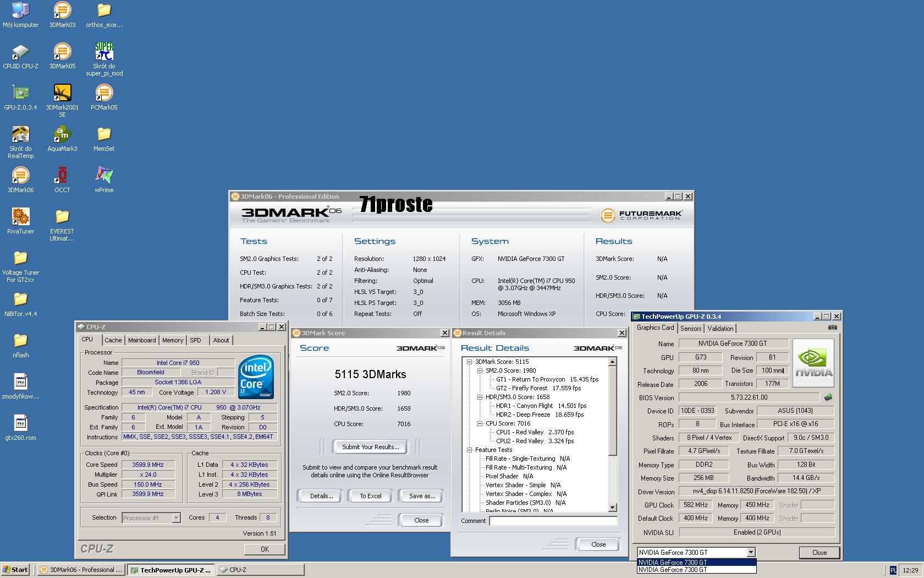Screen dimensions: 924x578
Task: Launch CPUID CPU-Z desktop shortcut
Action: [x=20, y=56]
